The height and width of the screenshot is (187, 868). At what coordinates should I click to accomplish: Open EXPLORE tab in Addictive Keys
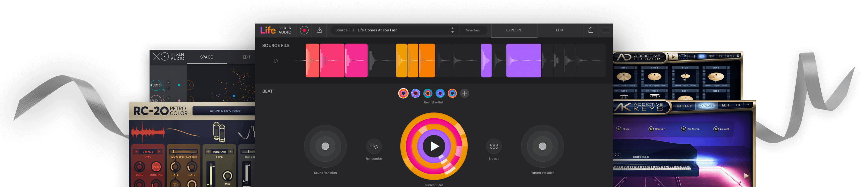pos(706,106)
